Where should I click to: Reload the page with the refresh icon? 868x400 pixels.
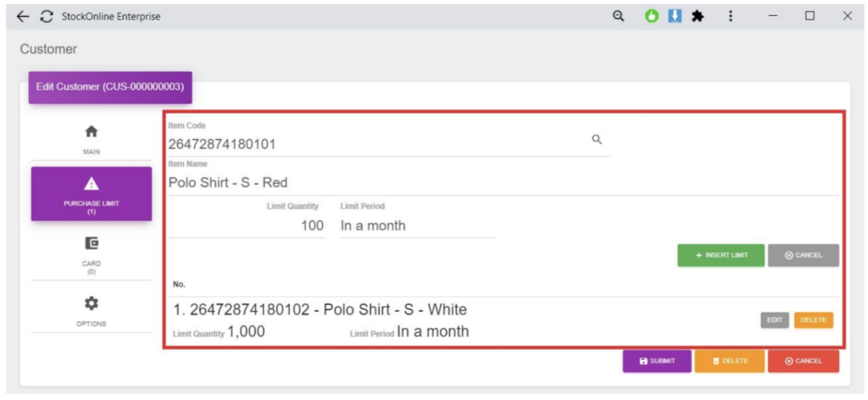46,16
